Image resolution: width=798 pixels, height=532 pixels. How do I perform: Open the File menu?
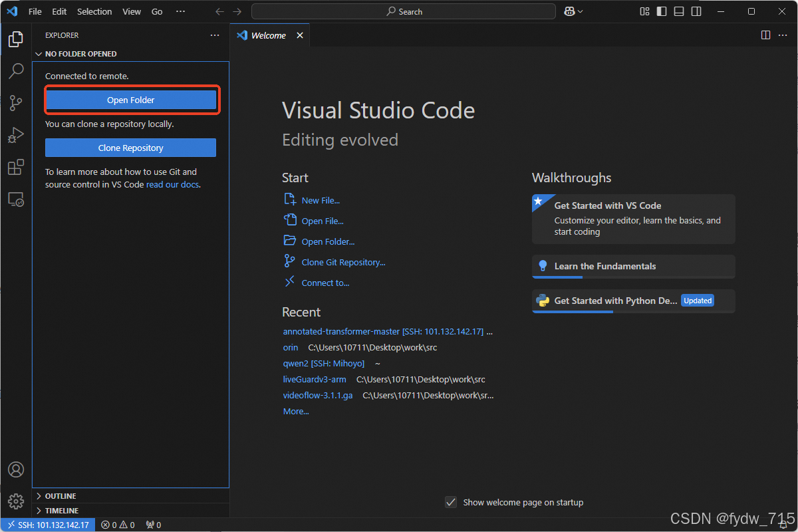(x=35, y=11)
